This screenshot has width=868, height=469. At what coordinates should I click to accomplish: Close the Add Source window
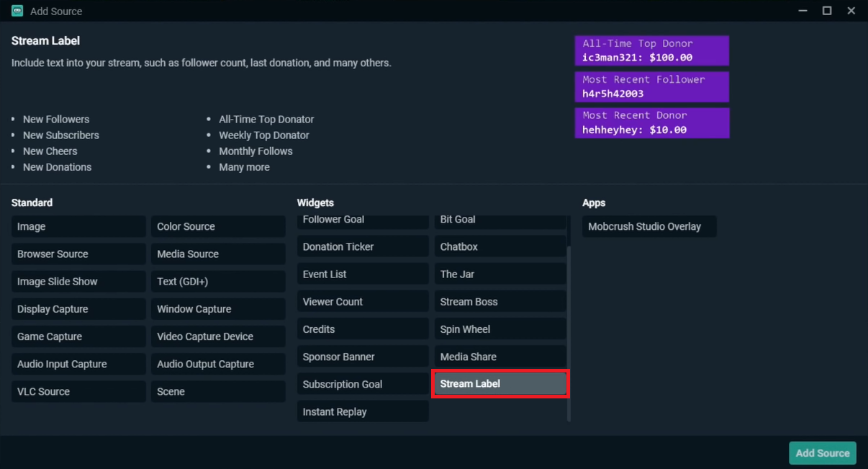tap(851, 11)
